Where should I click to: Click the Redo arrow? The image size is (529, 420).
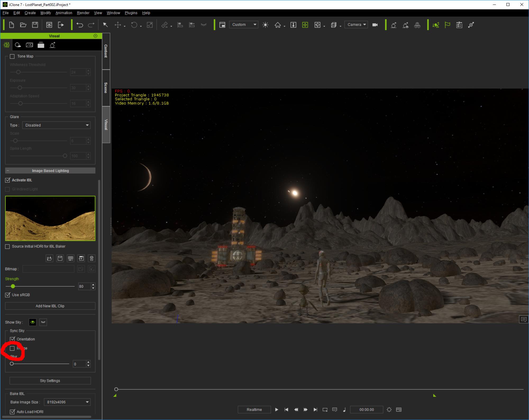click(91, 25)
